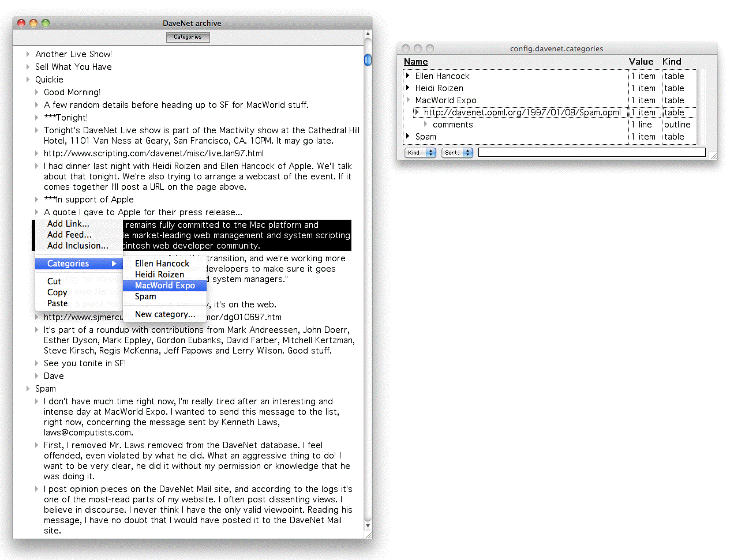Choose 'Add Link...' from context menu
The image size is (734, 560).
tap(68, 224)
